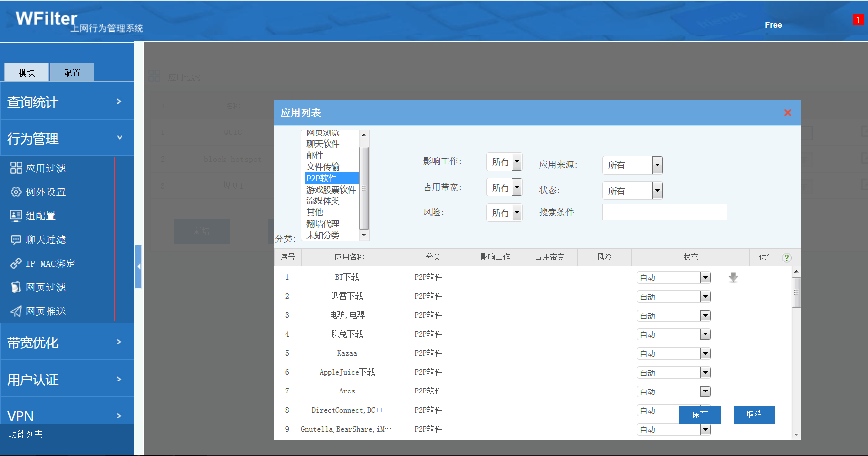Select 流媒体类 in the category list
Viewport: 868px width, 456px height.
tap(323, 201)
